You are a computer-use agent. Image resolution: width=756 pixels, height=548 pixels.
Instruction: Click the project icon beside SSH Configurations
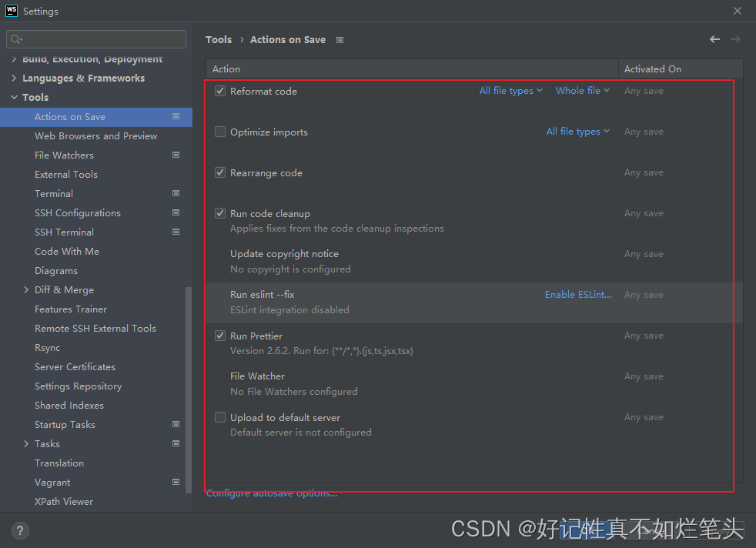[x=176, y=213]
